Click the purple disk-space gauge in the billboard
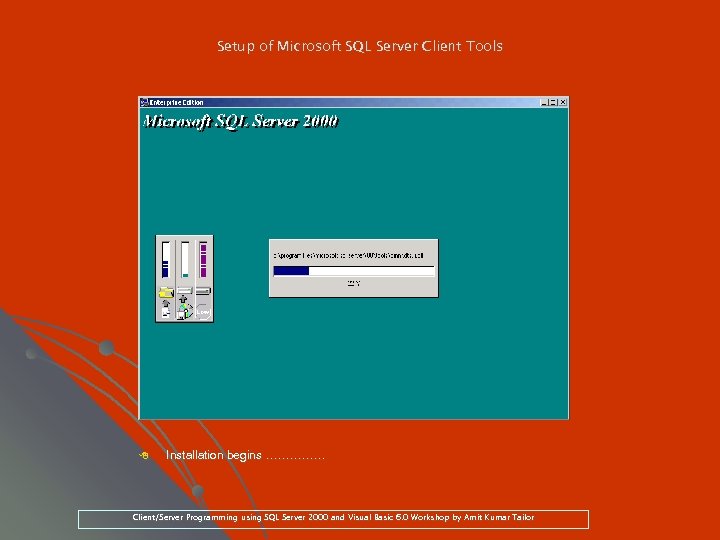Screen dimensions: 720x540 pos(203,260)
